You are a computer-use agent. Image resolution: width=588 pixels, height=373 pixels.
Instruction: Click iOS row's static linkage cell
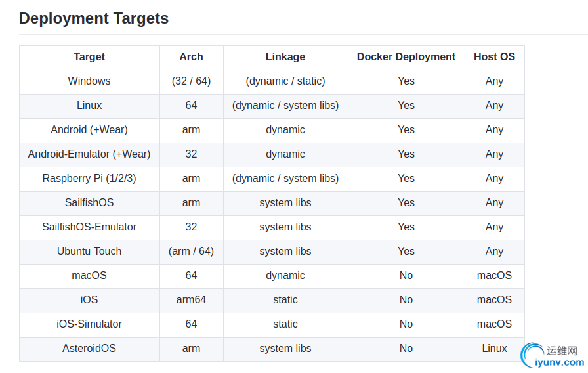click(285, 300)
